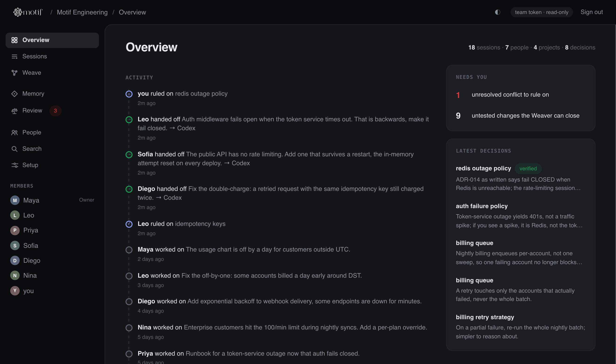The image size is (616, 364).
Task: Click Priya's avatar in Members
Action: click(x=15, y=230)
